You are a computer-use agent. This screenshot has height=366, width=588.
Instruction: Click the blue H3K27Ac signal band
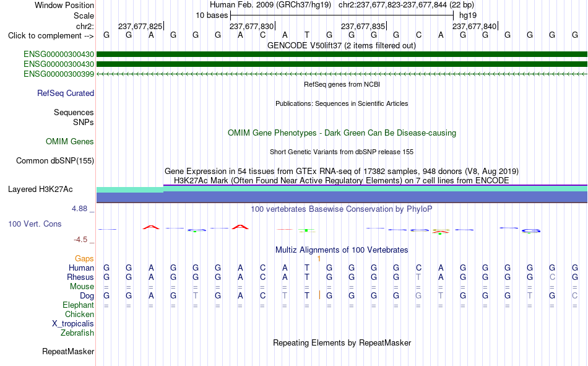coord(342,198)
